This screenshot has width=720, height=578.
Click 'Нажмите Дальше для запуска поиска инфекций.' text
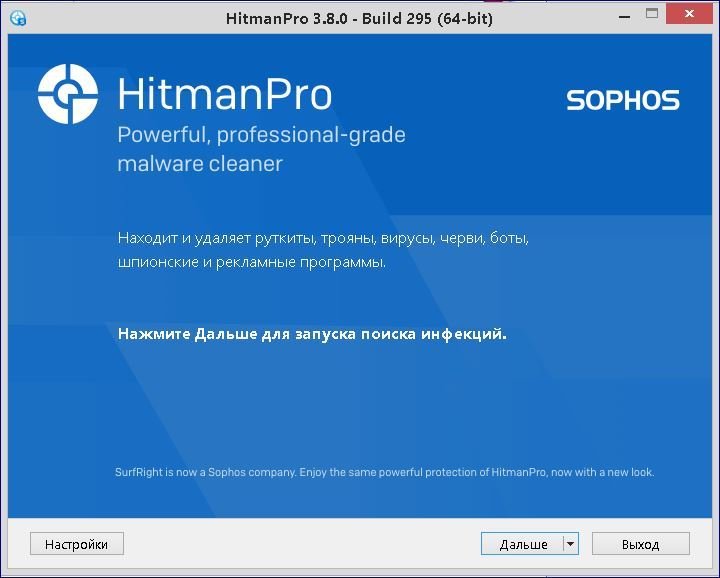click(x=312, y=334)
